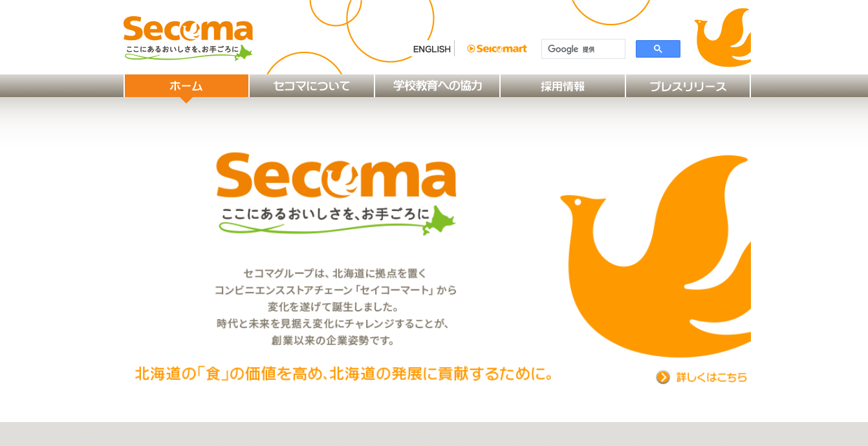Click the Secoma logo in the header
The image size is (868, 446).
[x=188, y=38]
